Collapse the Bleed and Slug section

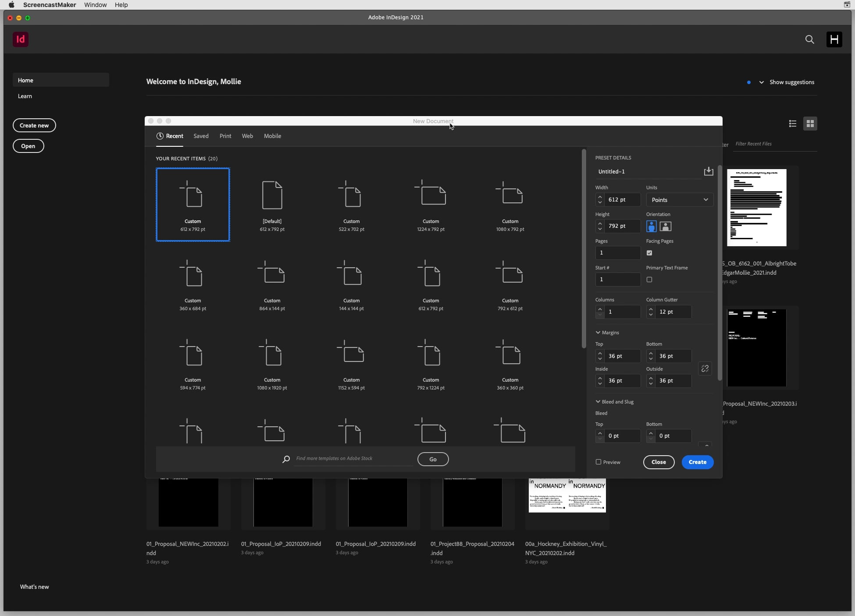598,401
